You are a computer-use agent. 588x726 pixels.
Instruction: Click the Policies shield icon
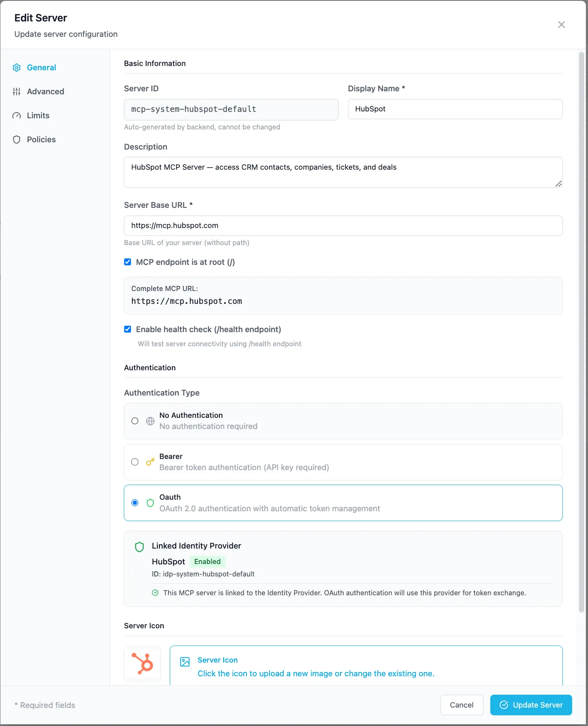[17, 140]
